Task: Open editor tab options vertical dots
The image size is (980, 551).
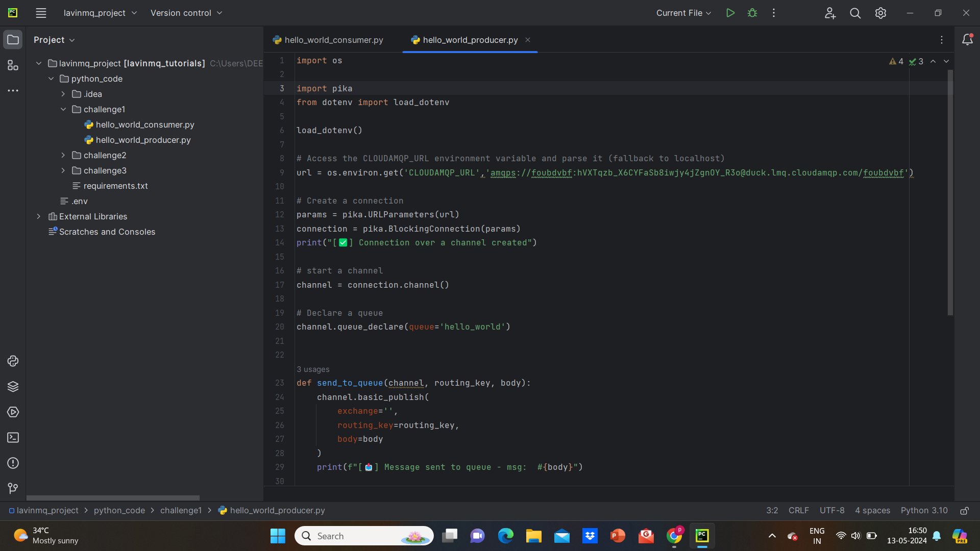Action: coord(942,40)
